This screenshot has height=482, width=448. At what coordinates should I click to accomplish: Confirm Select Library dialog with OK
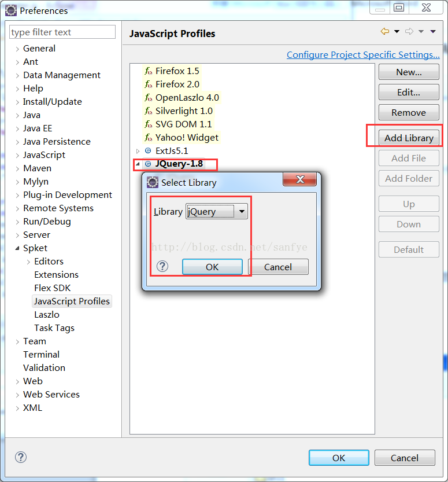pos(212,267)
